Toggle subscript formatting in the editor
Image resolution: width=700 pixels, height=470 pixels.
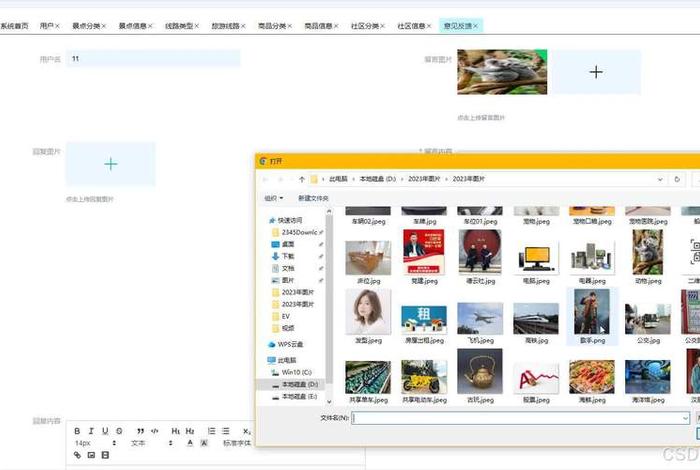point(246,431)
